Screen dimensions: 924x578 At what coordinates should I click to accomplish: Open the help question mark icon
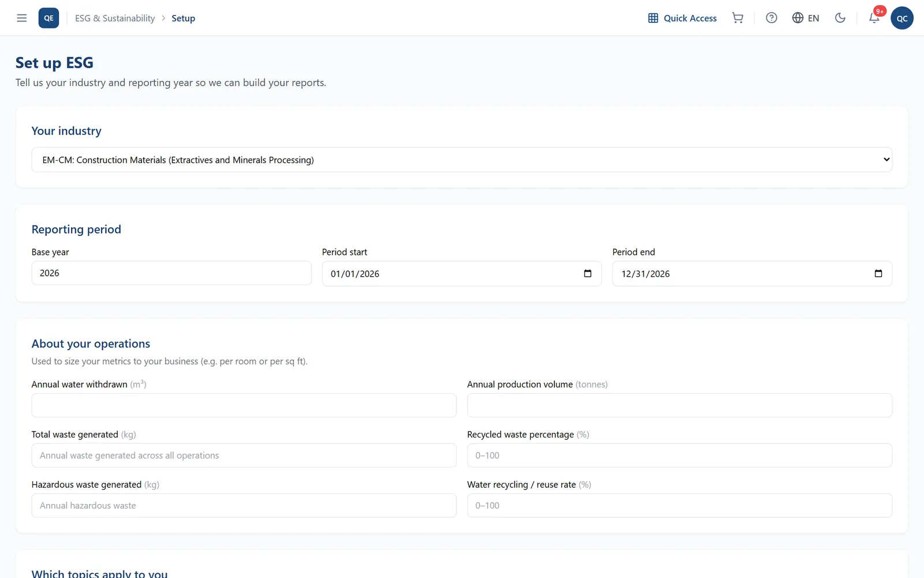coord(772,18)
